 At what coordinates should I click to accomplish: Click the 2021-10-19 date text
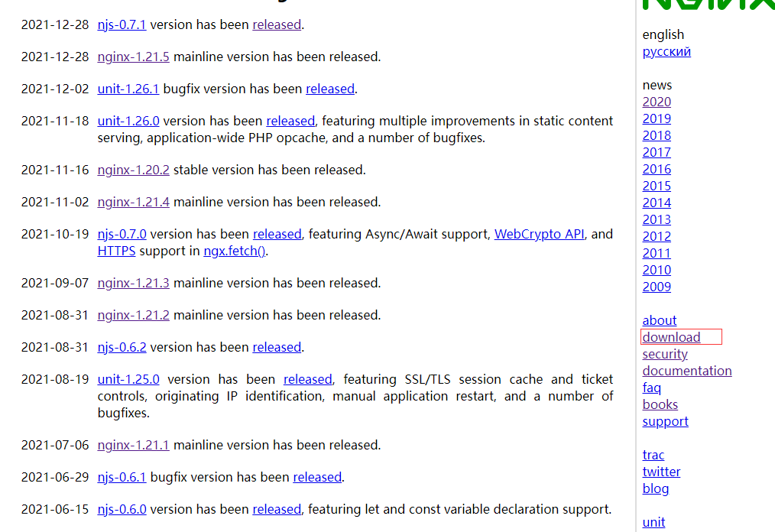coord(55,235)
